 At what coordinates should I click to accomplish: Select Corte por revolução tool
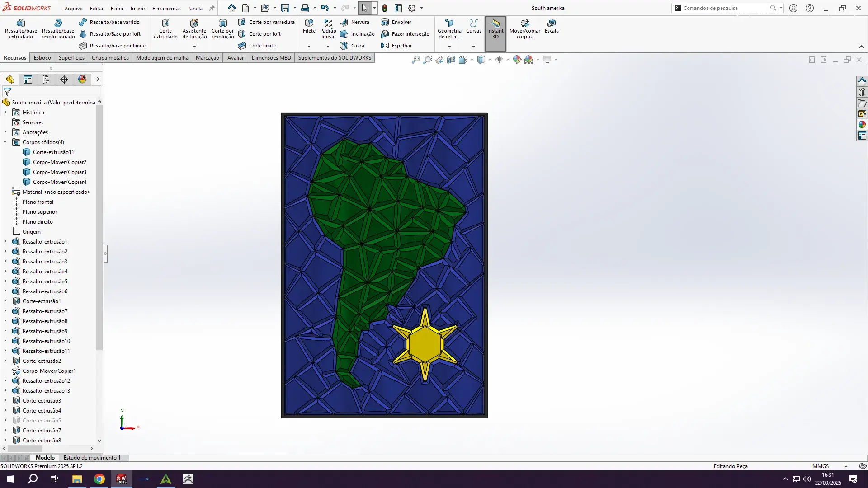[222, 29]
